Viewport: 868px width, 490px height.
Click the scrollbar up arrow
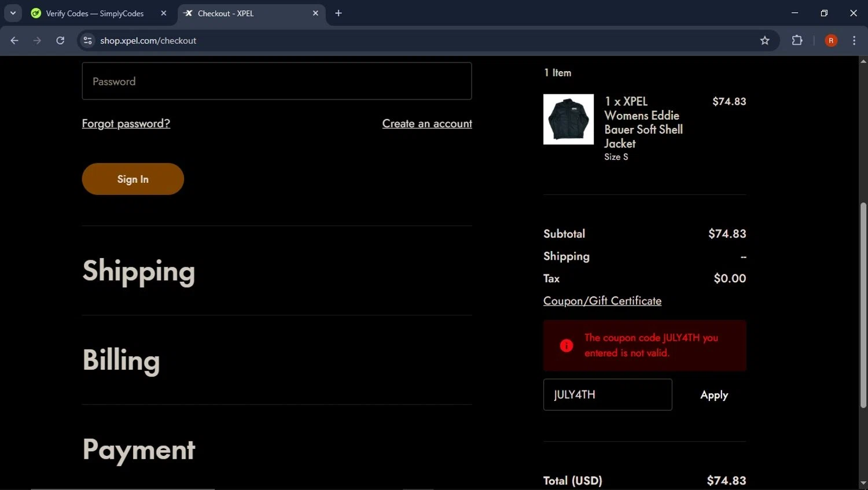coord(863,60)
